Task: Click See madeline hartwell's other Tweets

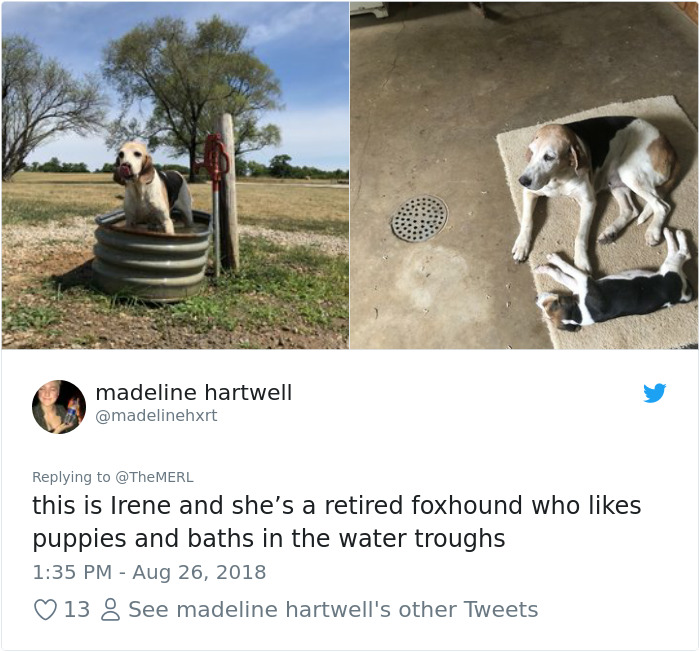Action: [x=333, y=610]
